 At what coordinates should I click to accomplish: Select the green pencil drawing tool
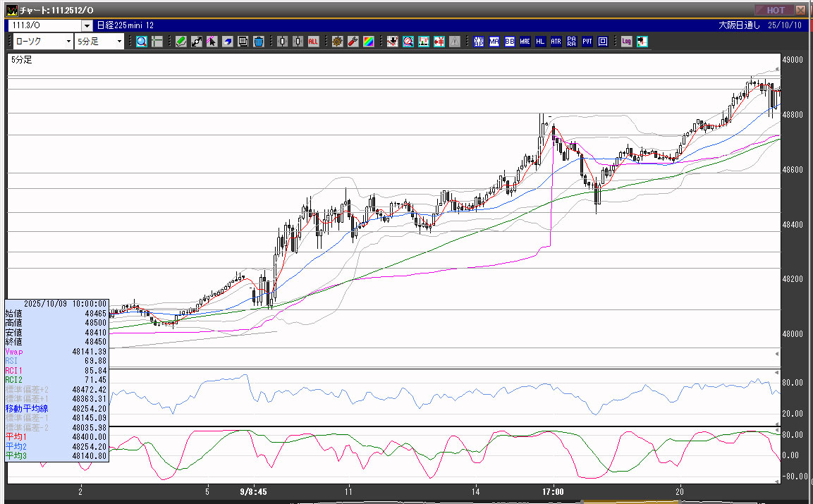click(181, 42)
